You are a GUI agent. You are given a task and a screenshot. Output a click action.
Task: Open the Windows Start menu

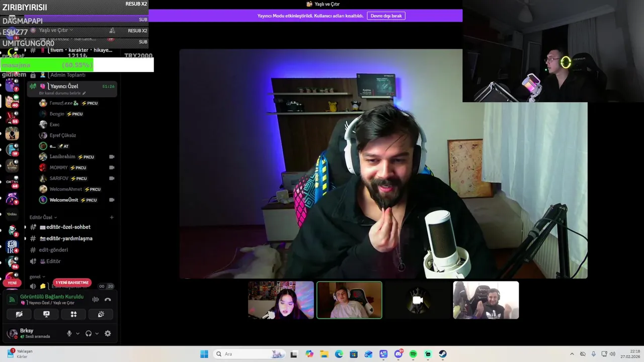click(x=204, y=354)
